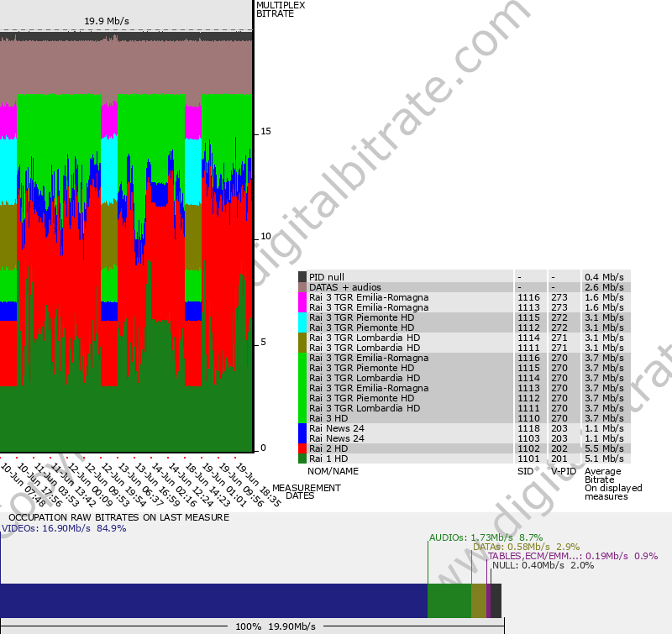Click the '0' tick on the bitrate axis
The width and height of the screenshot is (672, 634).
click(263, 448)
